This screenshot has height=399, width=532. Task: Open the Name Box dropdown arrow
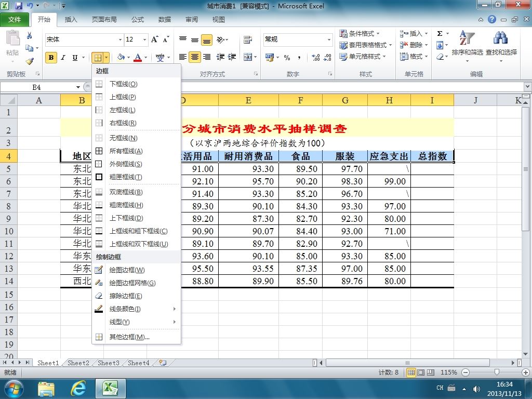[x=78, y=87]
